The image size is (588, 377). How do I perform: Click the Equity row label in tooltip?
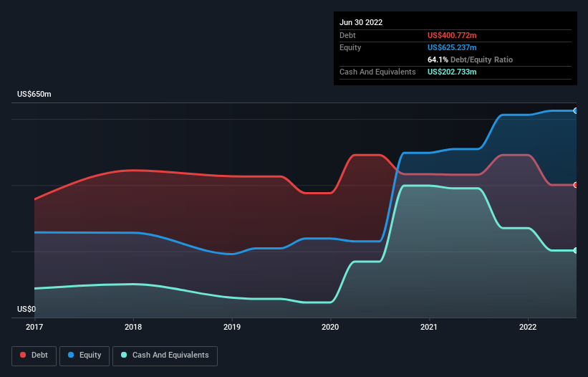point(350,47)
